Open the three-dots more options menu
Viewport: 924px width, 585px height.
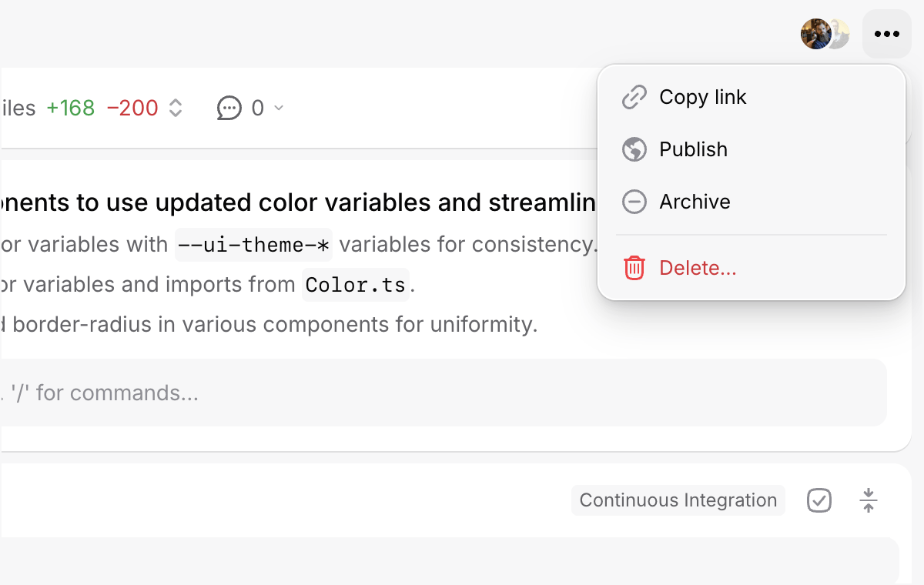[886, 34]
